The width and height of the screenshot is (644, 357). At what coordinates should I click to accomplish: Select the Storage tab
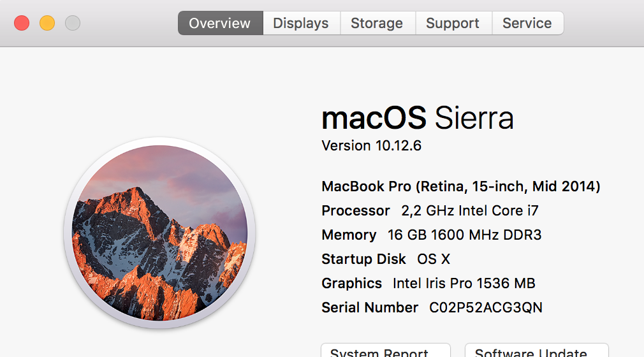(377, 24)
